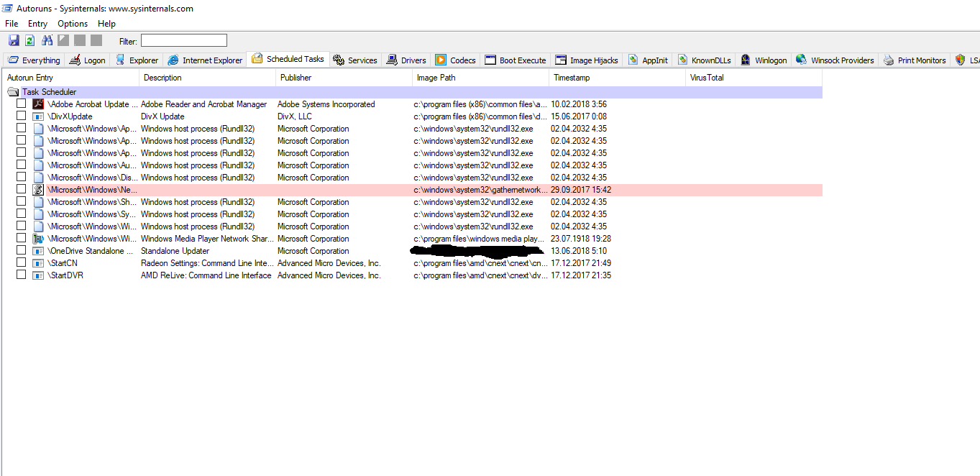Click the AMD ReLive: Command Line Interface description

pyautogui.click(x=206, y=275)
